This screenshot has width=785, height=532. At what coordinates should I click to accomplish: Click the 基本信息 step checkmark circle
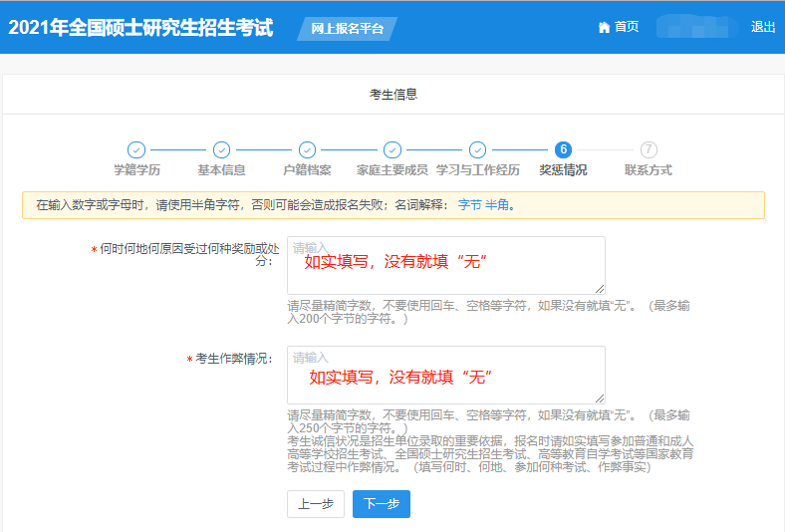click(221, 149)
